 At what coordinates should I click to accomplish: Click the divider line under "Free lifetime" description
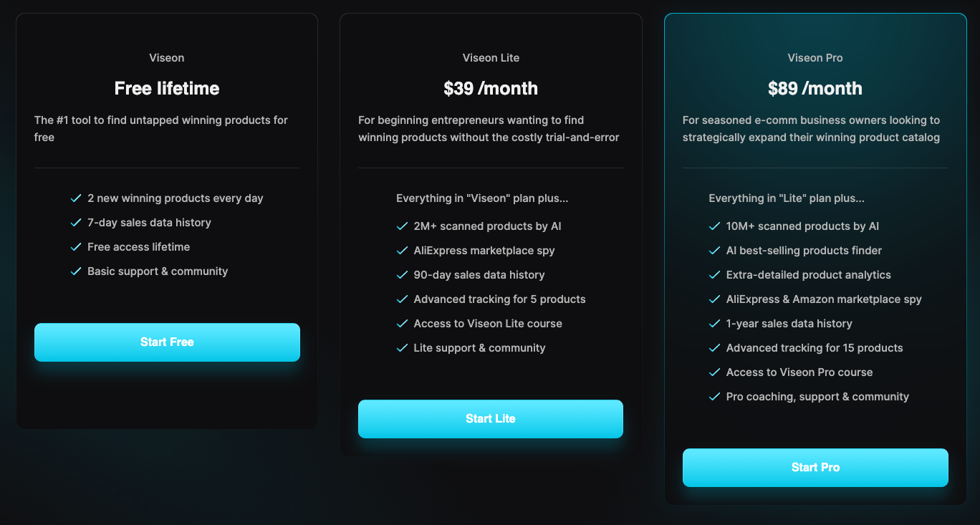coord(167,168)
